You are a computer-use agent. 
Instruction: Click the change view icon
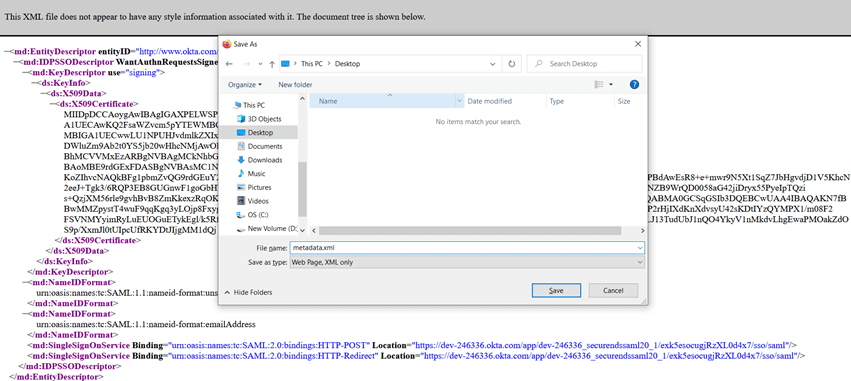pyautogui.click(x=599, y=85)
